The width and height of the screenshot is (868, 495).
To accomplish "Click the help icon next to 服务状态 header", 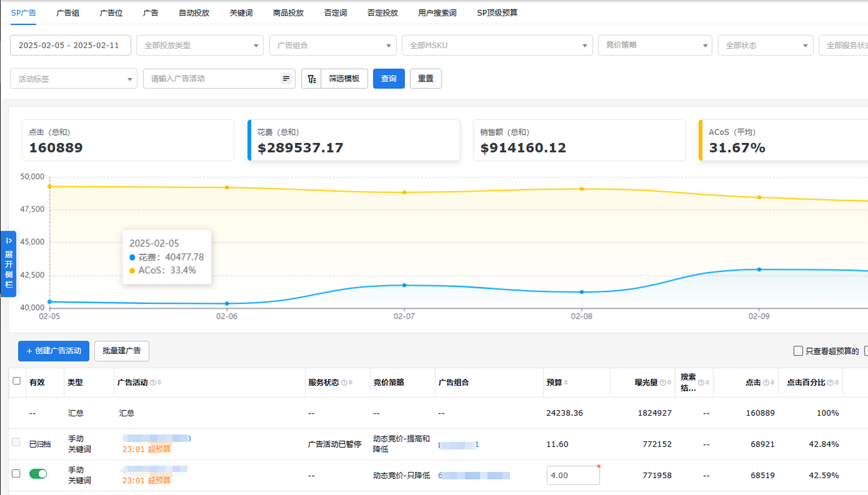I will pos(344,382).
